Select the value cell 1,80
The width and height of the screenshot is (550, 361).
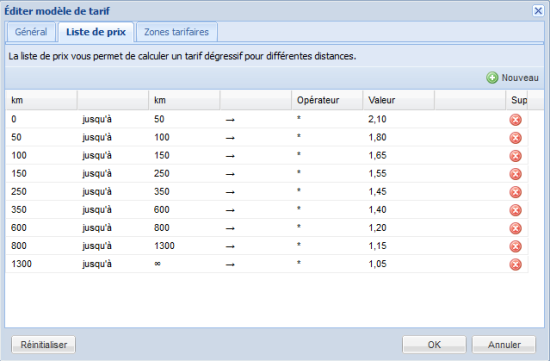[398, 138]
